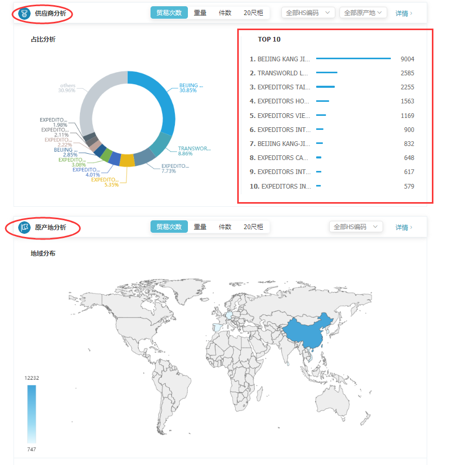The width and height of the screenshot is (476, 465).
Task: Enable the 20尺柜 metric in supplier analysis
Action: coord(253,12)
